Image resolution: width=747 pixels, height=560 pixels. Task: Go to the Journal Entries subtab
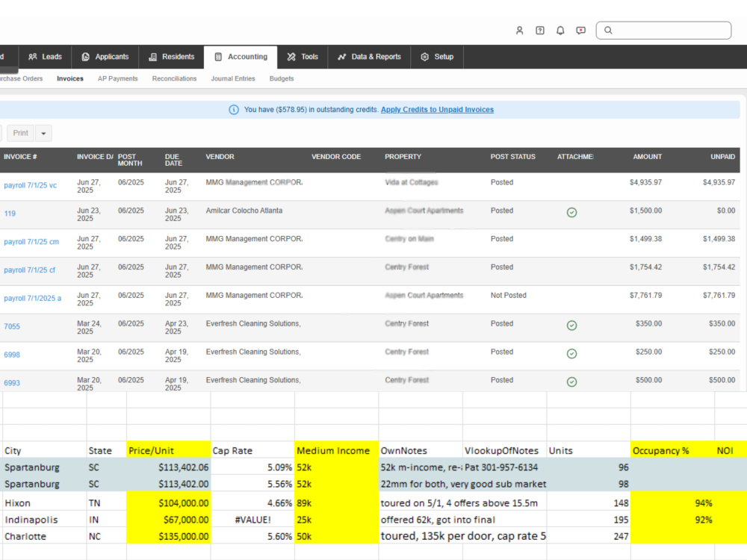233,78
